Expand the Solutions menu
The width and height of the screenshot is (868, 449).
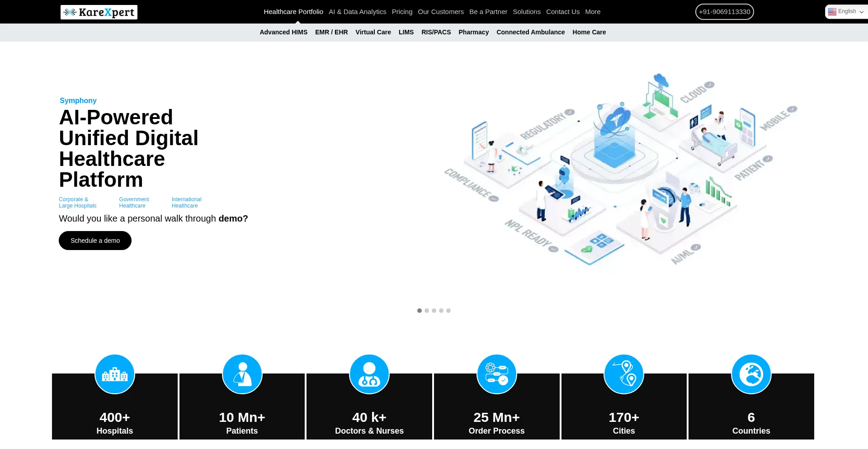(x=527, y=12)
